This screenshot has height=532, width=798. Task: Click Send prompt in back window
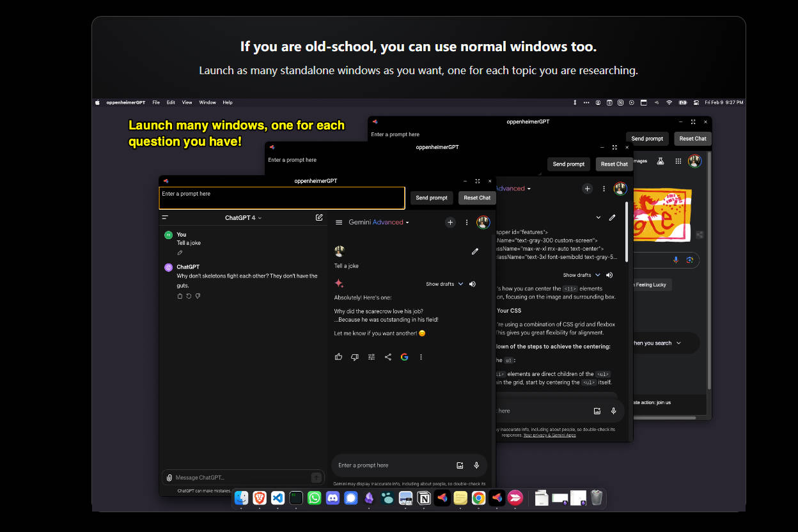[x=647, y=138]
